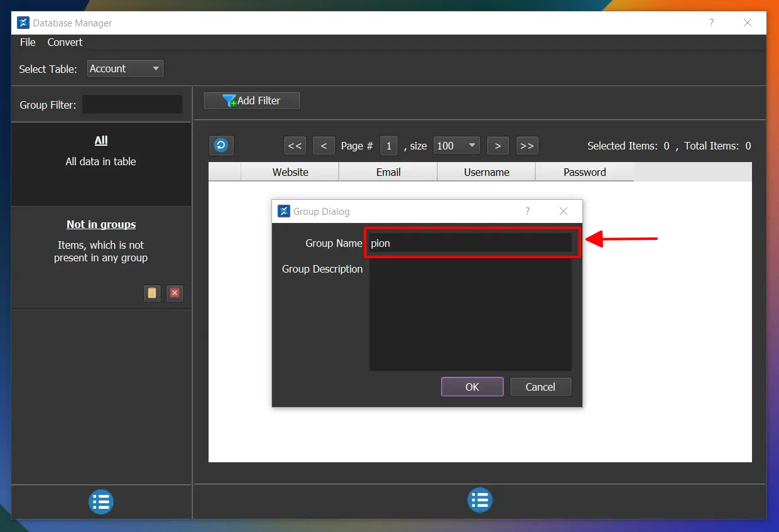779x532 pixels.
Task: Click the Database Manager help question mark
Action: [711, 23]
